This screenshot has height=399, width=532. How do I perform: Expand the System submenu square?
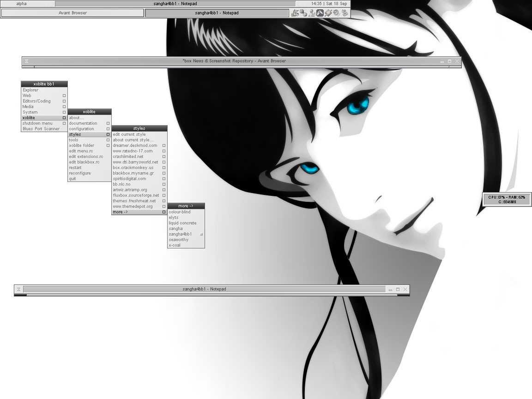64,112
